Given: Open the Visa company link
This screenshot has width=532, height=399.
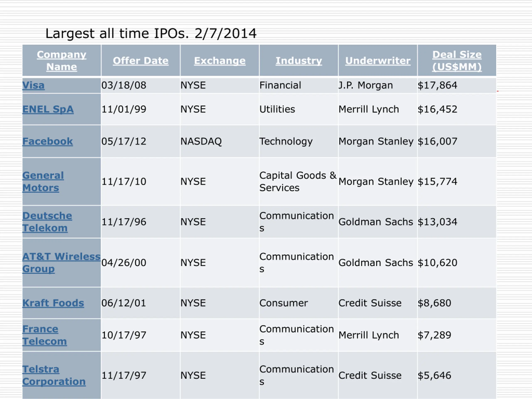Looking at the screenshot, I should pyautogui.click(x=33, y=85).
